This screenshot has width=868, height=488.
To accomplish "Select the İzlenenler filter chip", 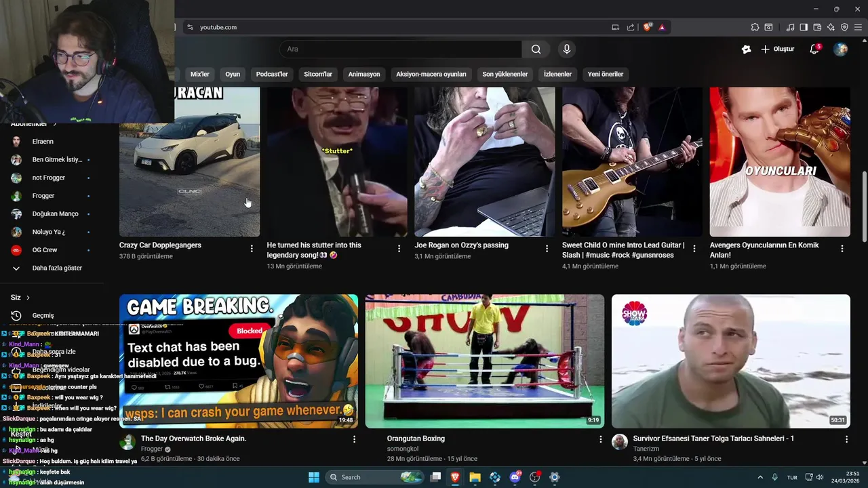I will click(557, 74).
